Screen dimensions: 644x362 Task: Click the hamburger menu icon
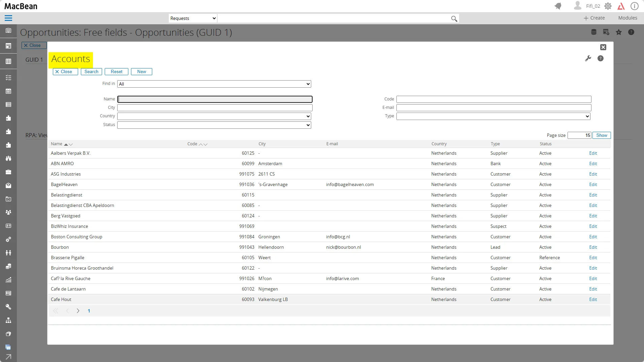tap(8, 18)
